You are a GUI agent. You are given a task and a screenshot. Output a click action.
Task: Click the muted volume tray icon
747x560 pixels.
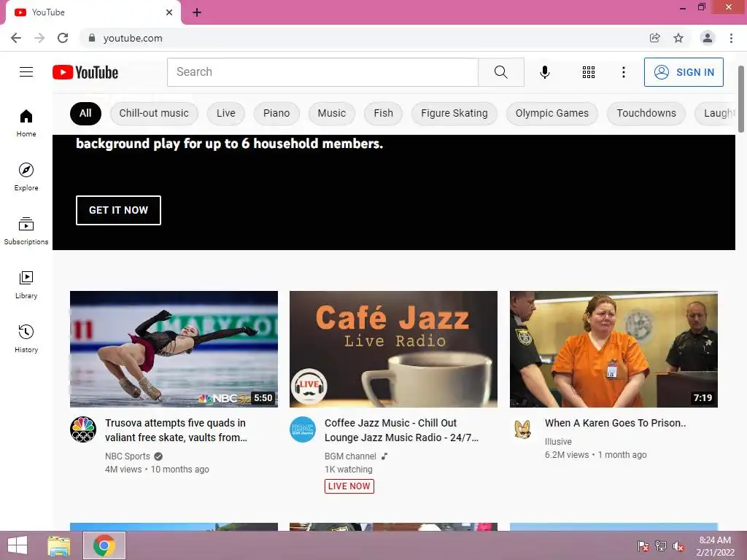coord(678,546)
